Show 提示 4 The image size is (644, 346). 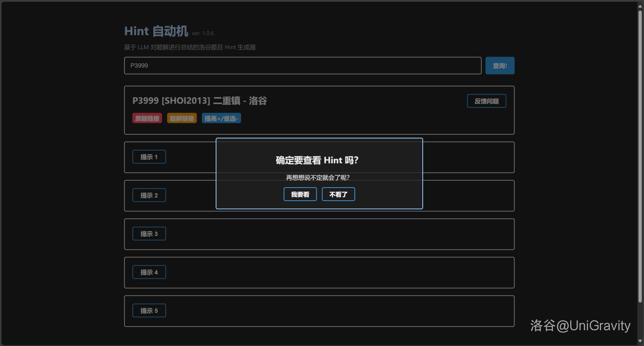click(x=149, y=272)
